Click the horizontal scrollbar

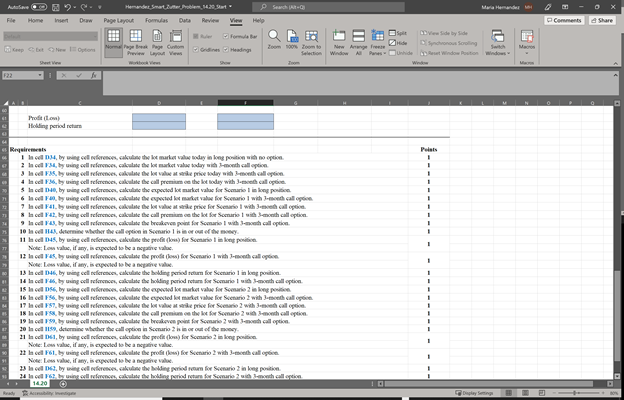tap(489, 384)
